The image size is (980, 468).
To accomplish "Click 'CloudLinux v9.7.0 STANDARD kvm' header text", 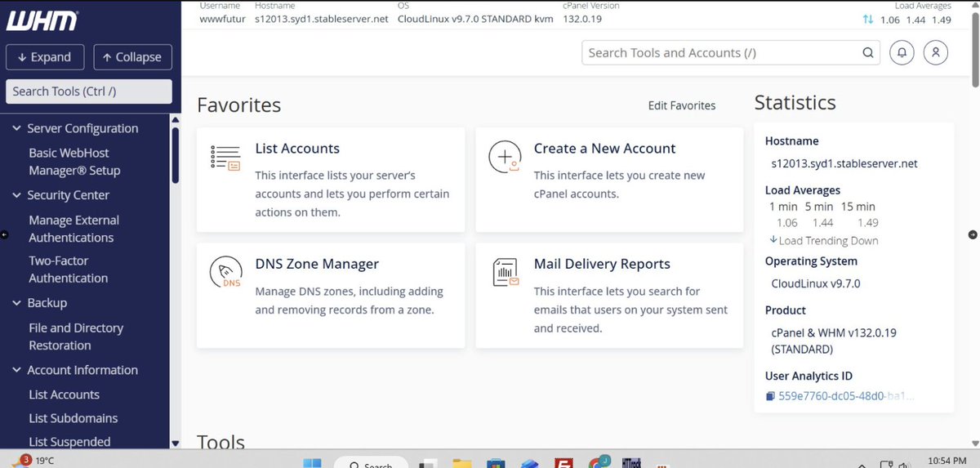I will [x=475, y=19].
